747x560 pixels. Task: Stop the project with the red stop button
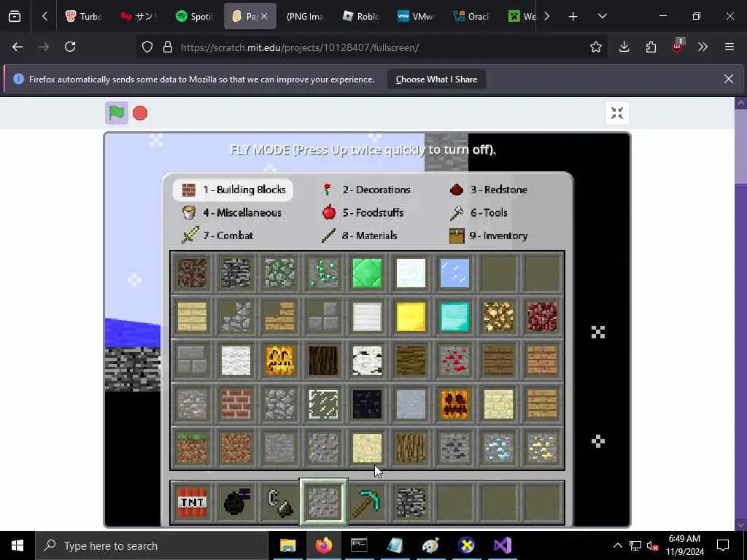[140, 113]
